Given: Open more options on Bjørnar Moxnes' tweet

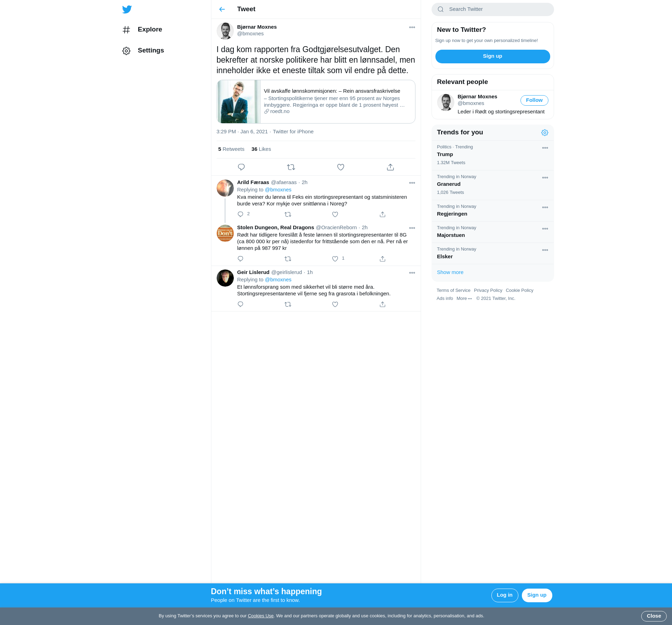Looking at the screenshot, I should click(412, 27).
